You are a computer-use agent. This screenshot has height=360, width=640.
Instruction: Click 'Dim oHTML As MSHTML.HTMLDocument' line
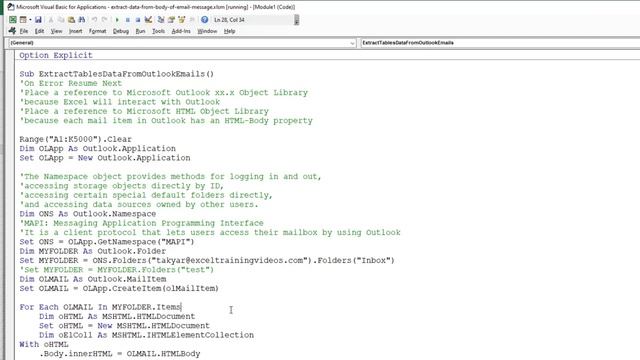point(117,316)
